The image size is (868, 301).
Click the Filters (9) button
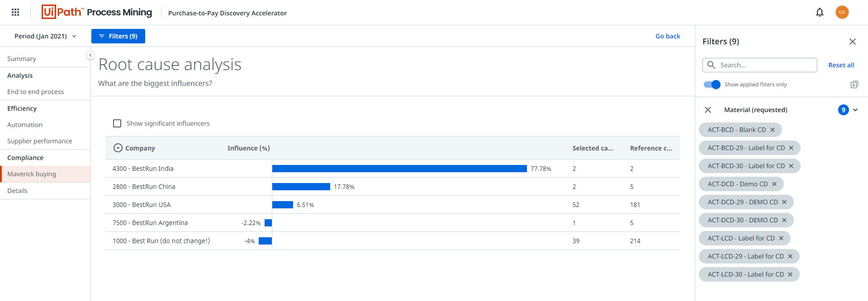point(118,36)
